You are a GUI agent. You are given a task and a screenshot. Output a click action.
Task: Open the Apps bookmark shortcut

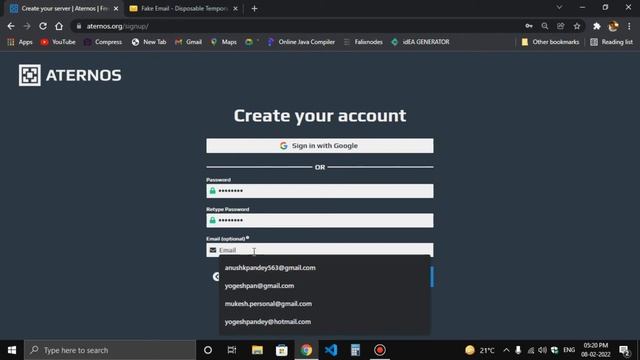pyautogui.click(x=20, y=42)
